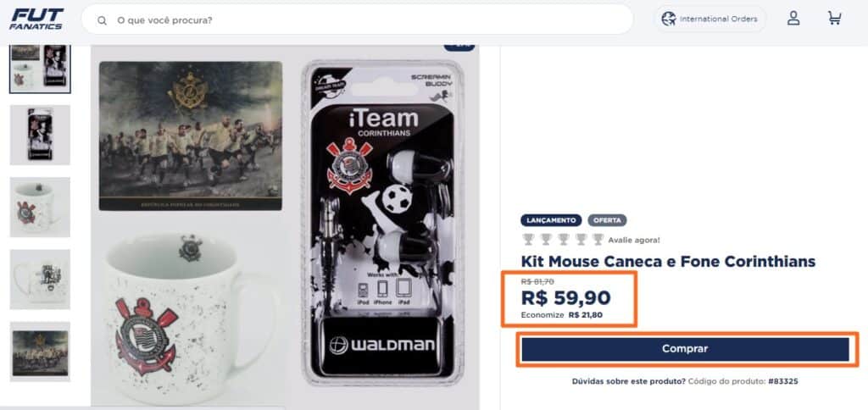The image size is (868, 410).
Task: Rate with the first trophy icon
Action: (528, 240)
